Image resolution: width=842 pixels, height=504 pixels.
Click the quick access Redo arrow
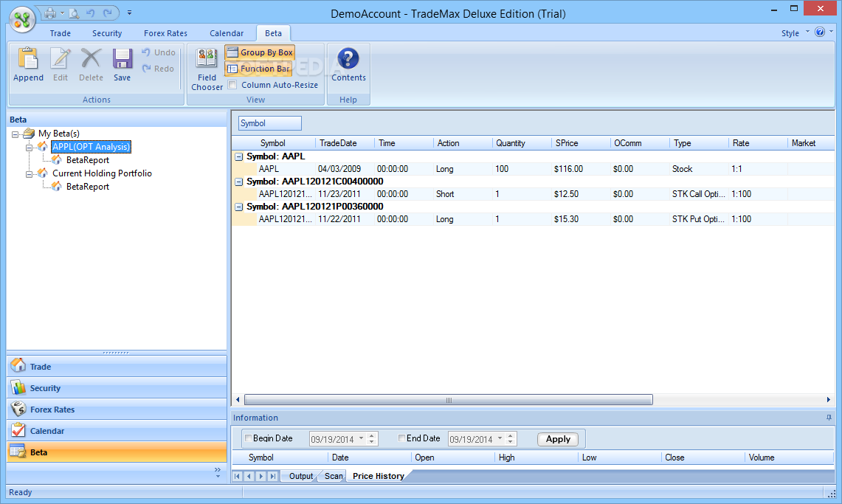(x=108, y=13)
